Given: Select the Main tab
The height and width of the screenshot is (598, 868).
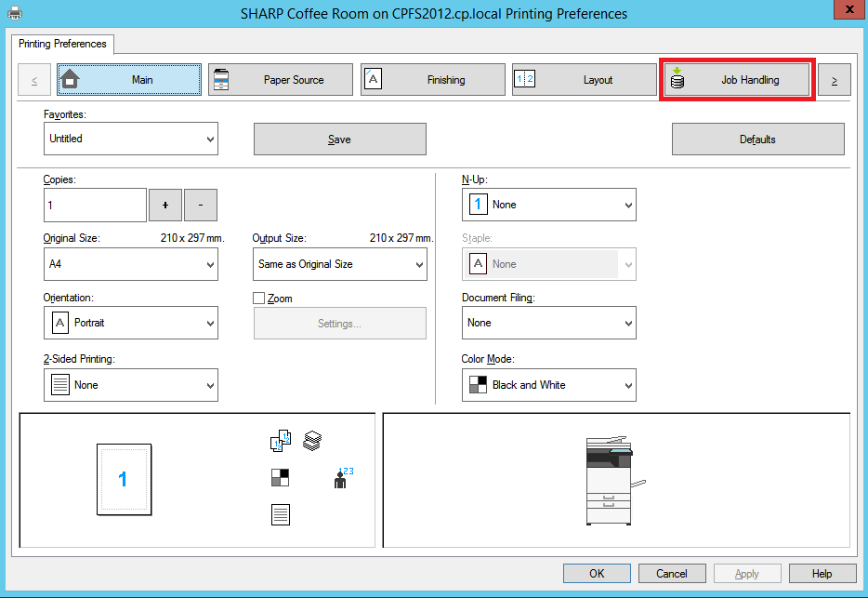Looking at the screenshot, I should (x=129, y=80).
